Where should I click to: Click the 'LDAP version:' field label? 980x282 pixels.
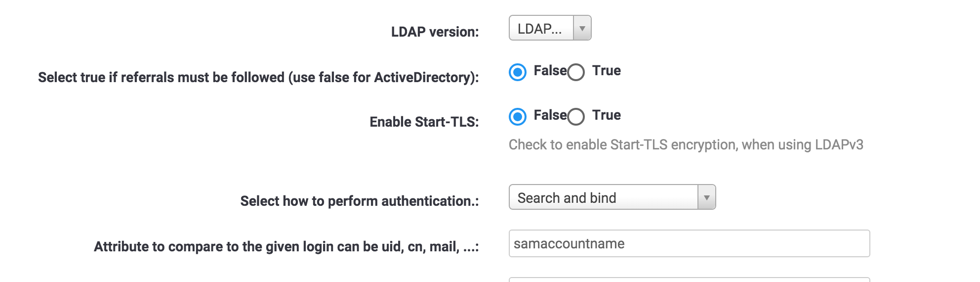point(435,32)
